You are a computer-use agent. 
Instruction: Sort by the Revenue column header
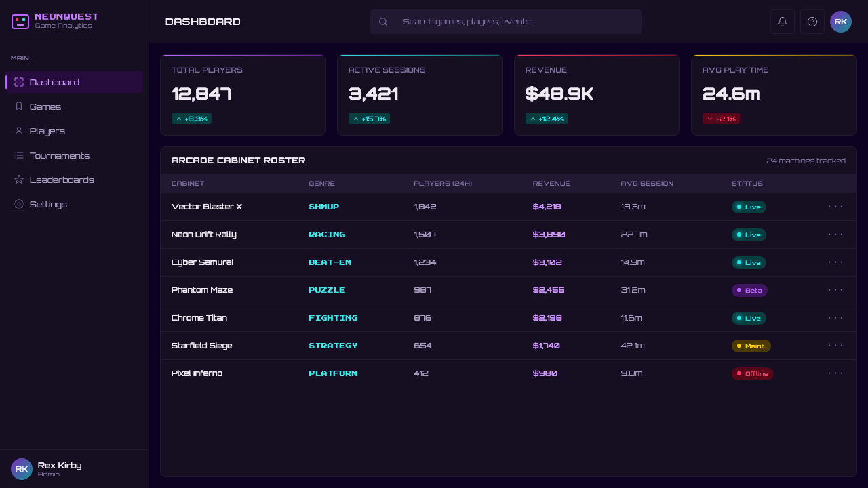(x=551, y=184)
